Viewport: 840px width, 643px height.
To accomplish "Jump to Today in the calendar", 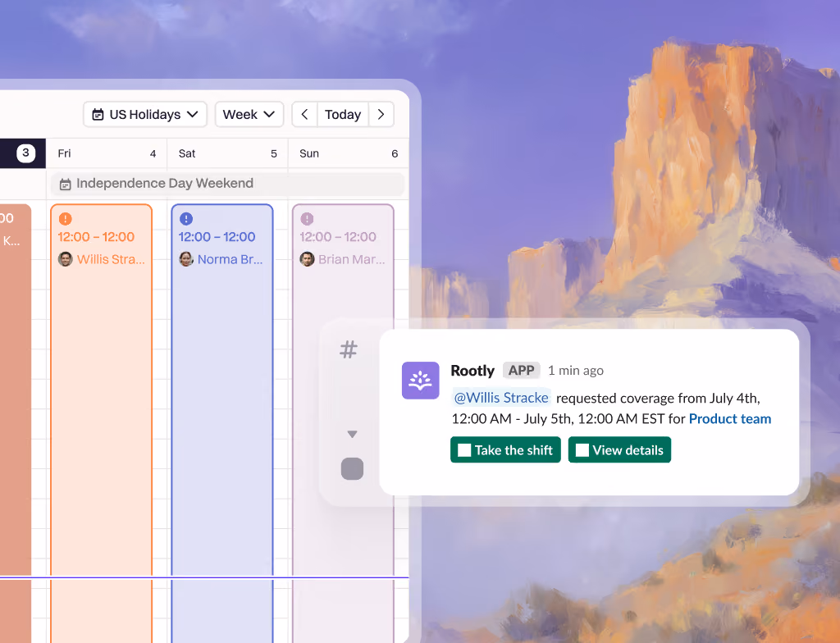I will [x=343, y=115].
